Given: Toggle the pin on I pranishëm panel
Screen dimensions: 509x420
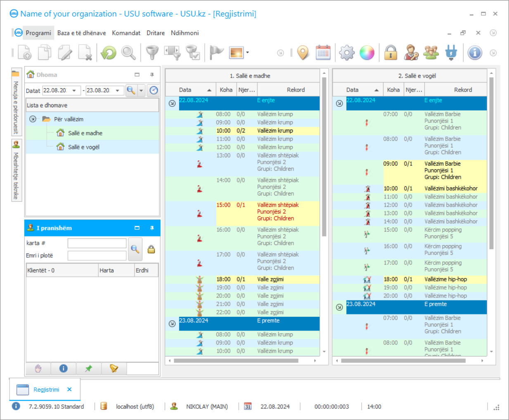Looking at the screenshot, I should point(152,228).
